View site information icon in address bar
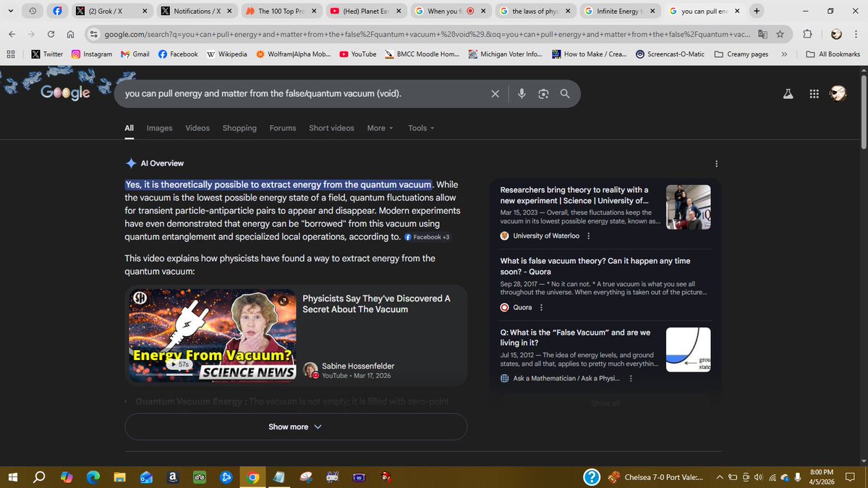 pos(94,34)
